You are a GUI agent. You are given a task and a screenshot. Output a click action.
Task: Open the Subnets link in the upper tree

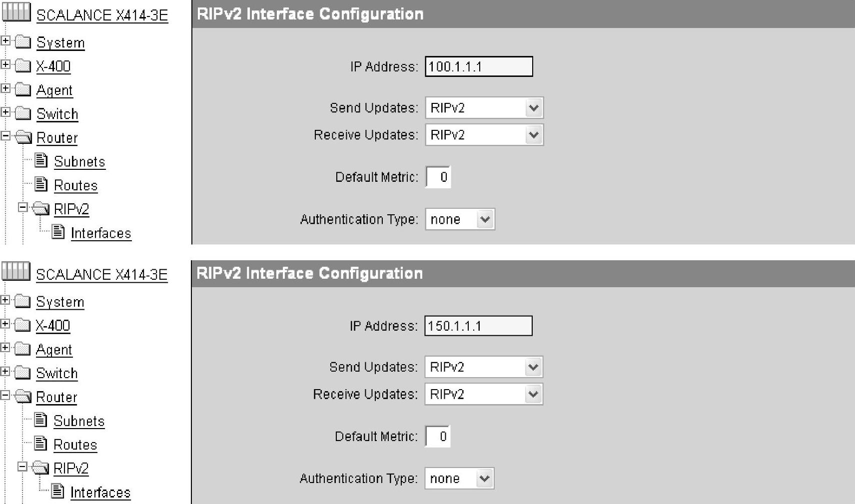[79, 162]
